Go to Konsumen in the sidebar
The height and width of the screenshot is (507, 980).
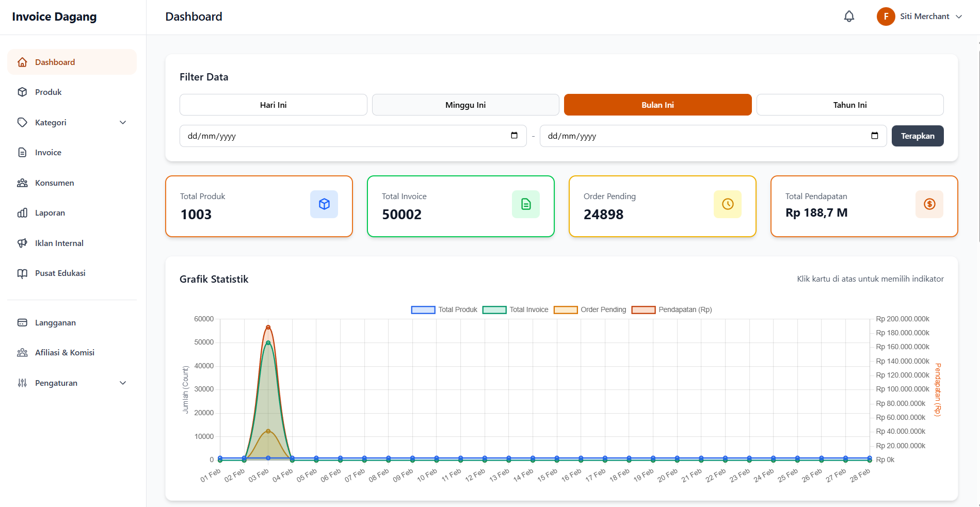(54, 183)
